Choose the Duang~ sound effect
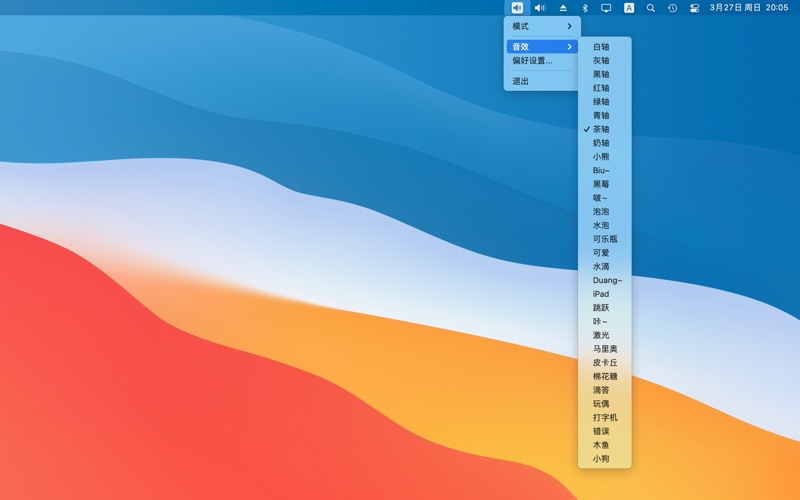Screen dimensions: 800x500 (x=607, y=281)
